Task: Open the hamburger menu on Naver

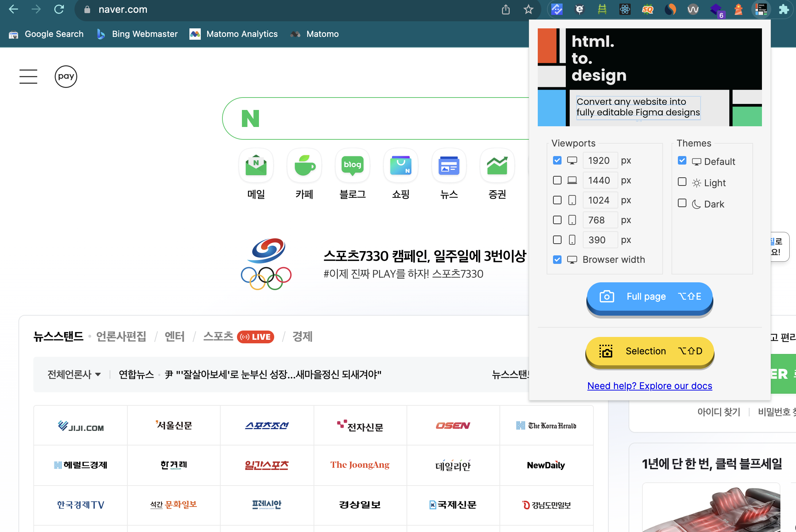Action: (x=28, y=77)
